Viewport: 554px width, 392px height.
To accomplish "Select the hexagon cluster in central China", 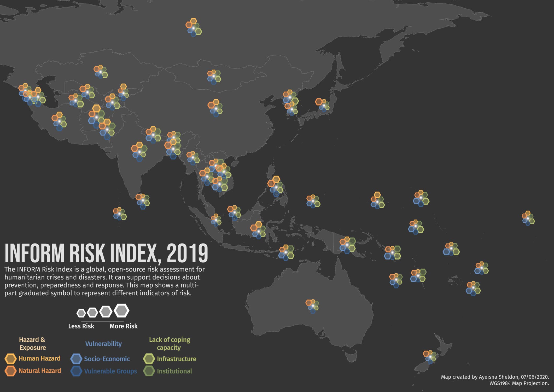I will [215, 108].
